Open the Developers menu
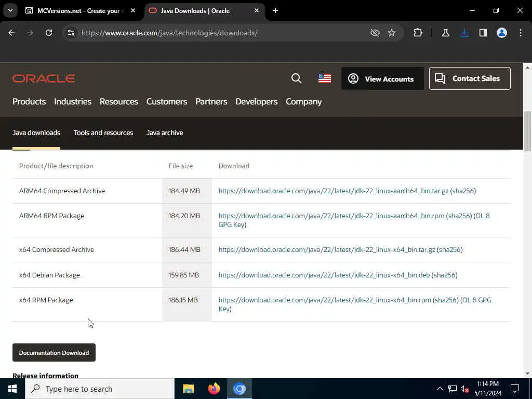The width and height of the screenshot is (532, 399). point(257,101)
